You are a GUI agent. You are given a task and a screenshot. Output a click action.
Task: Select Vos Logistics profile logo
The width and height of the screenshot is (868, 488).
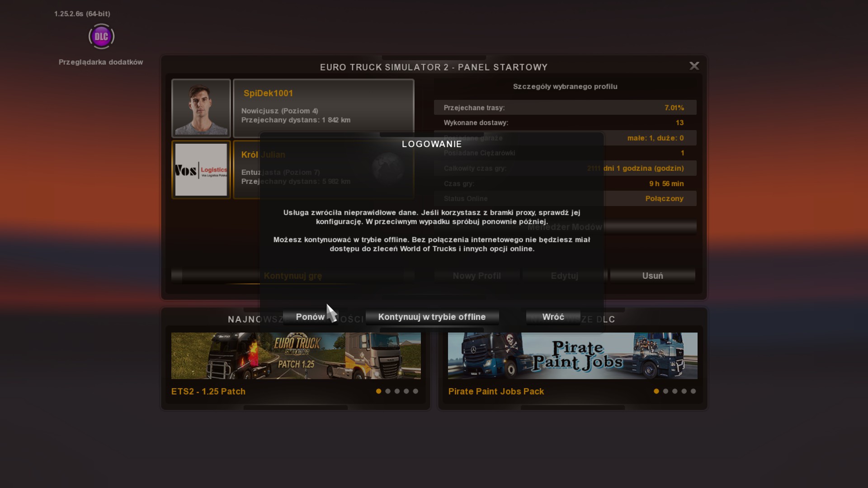pos(201,169)
